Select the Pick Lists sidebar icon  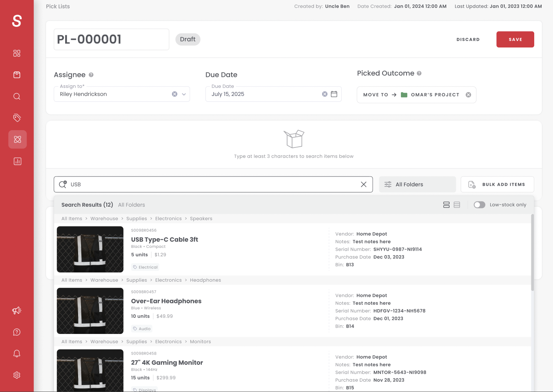click(x=17, y=139)
